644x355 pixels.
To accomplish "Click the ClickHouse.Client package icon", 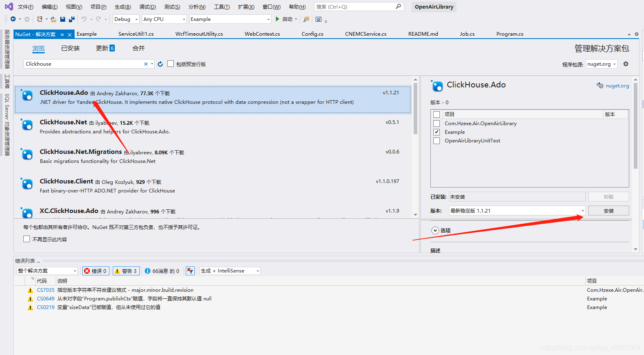I will 27,184.
